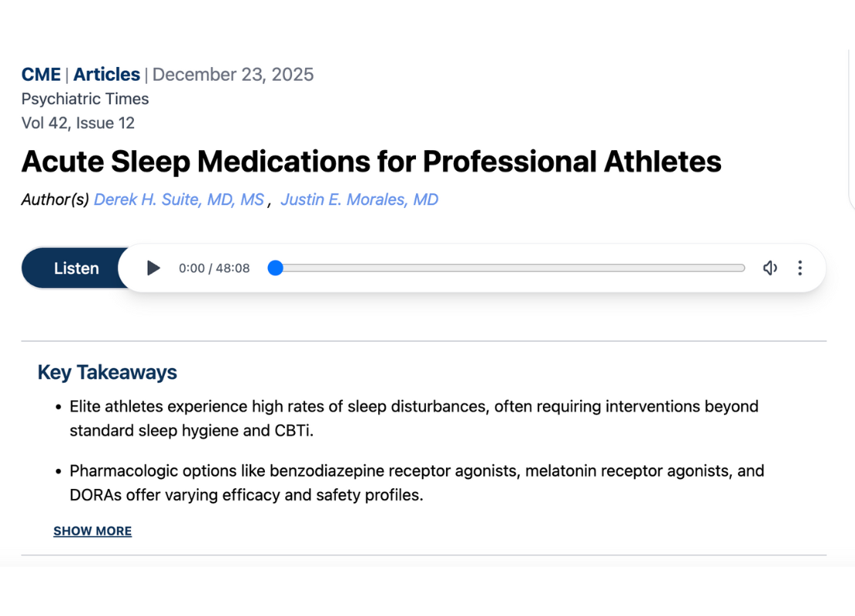The width and height of the screenshot is (855, 616).
Task: Click the December 23, 2025 date
Action: [x=233, y=75]
